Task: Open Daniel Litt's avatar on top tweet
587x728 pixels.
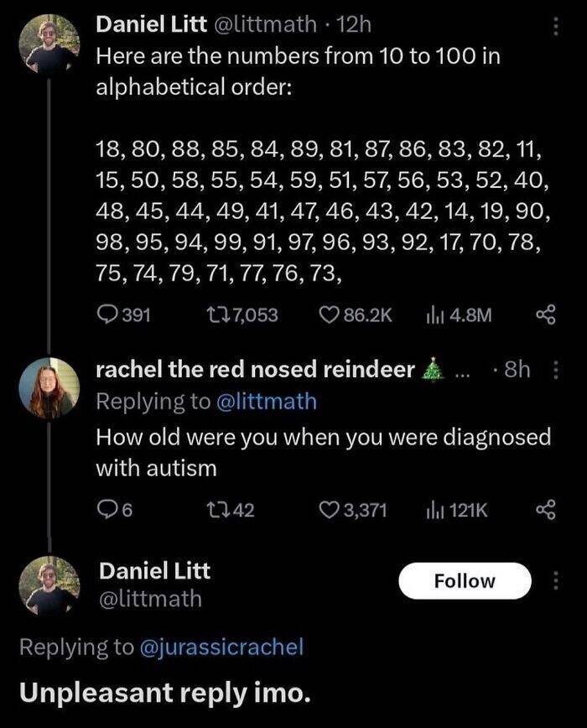Action: 49,49
